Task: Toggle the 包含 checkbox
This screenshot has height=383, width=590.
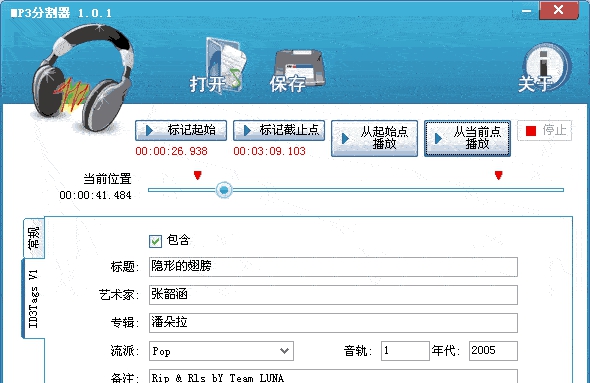Action: [155, 241]
